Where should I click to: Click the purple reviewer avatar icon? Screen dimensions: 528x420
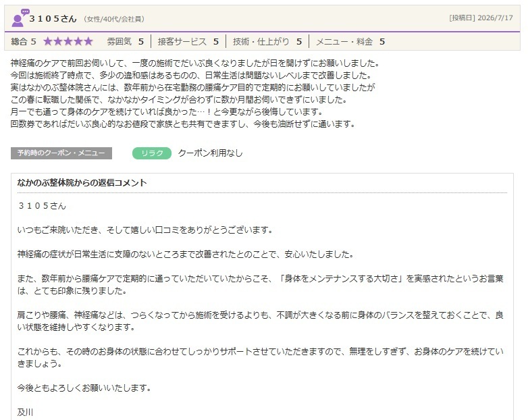click(x=20, y=18)
